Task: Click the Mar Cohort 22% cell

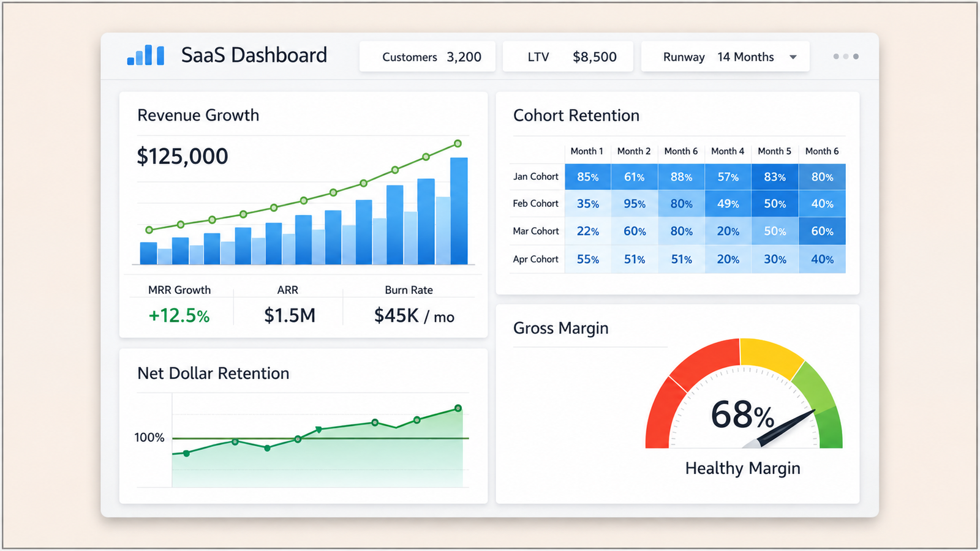Action: (587, 231)
